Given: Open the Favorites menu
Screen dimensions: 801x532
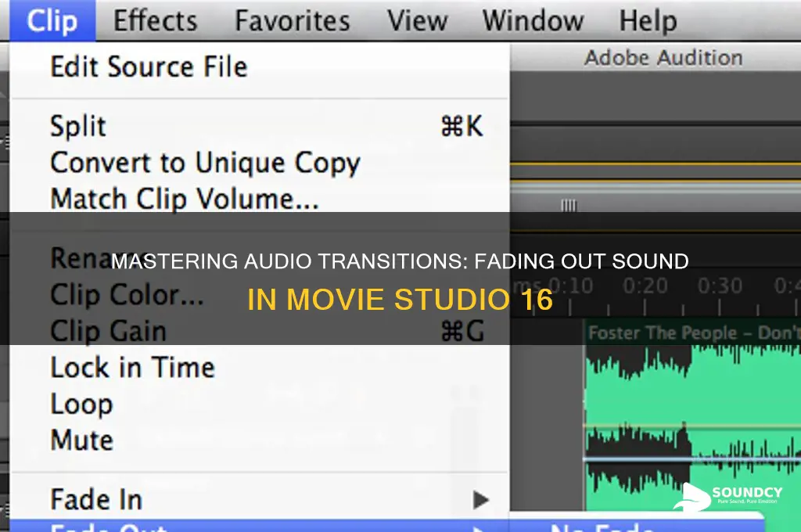Looking at the screenshot, I should click(x=293, y=21).
